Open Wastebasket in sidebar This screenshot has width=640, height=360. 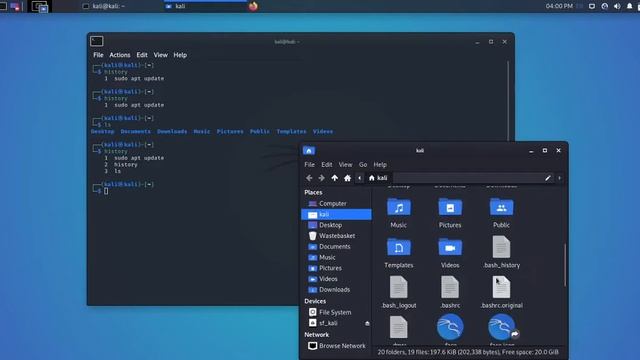click(336, 236)
